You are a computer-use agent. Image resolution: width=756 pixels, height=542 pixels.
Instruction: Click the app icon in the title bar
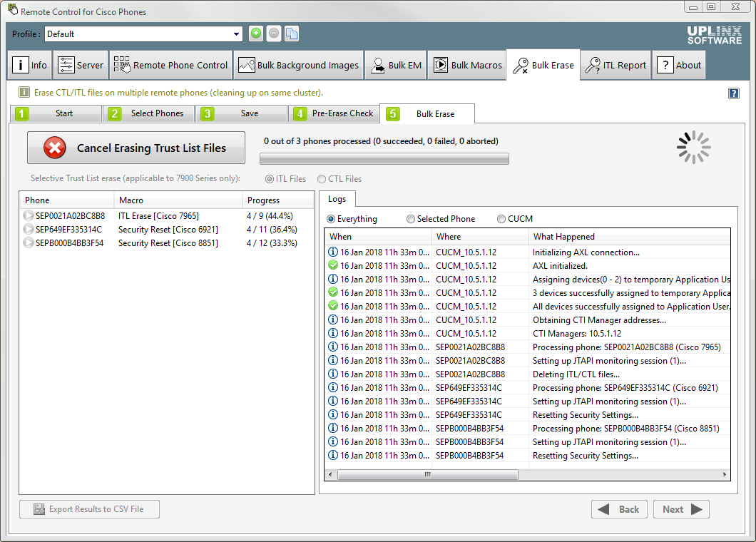(13, 10)
